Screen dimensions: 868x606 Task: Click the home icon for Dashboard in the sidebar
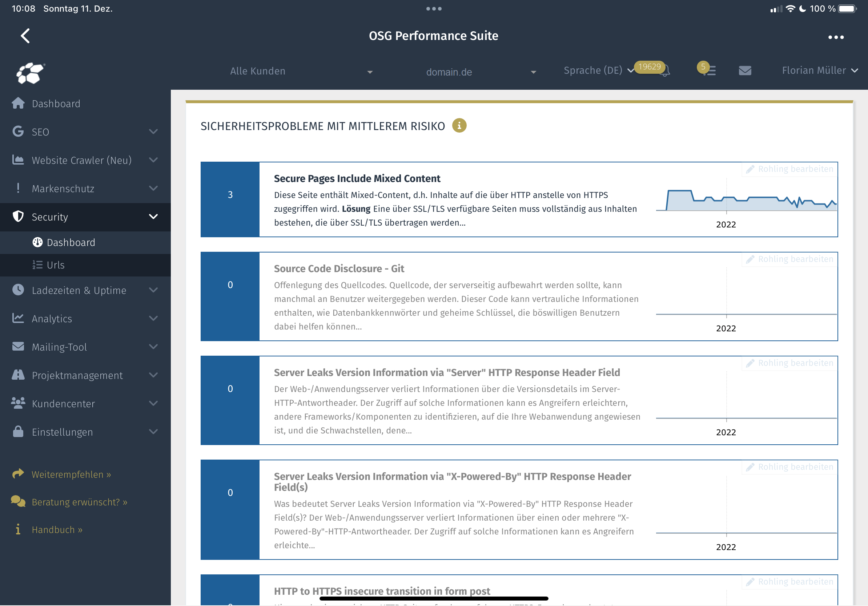pyautogui.click(x=18, y=103)
